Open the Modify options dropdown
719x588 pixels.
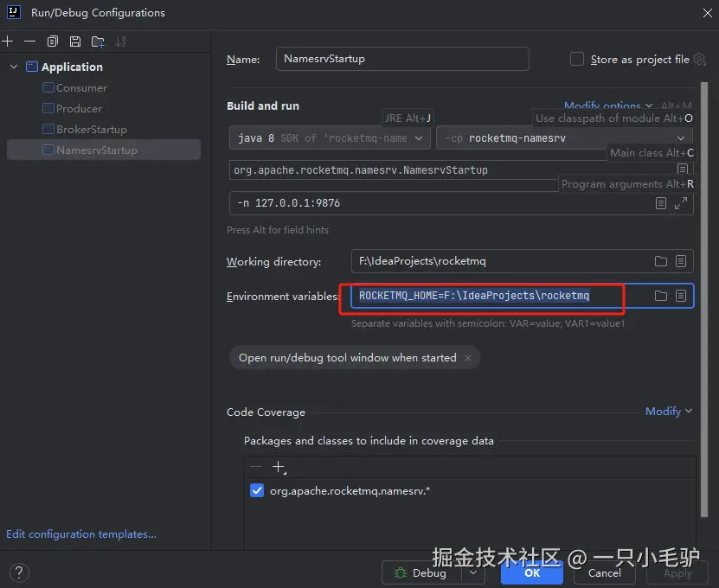tap(607, 105)
